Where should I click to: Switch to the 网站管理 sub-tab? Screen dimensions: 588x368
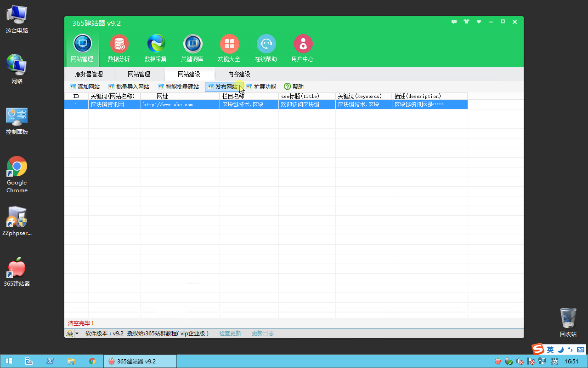[x=139, y=74]
